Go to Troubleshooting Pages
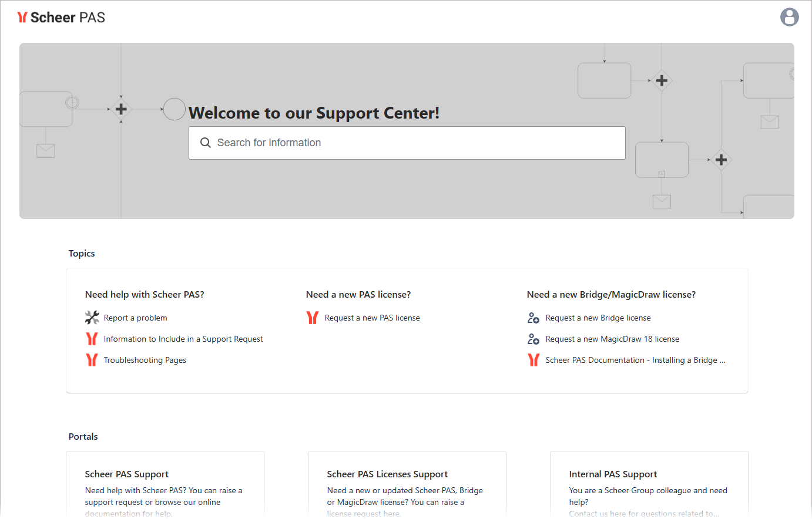Screen dimensions: 812x519 tap(145, 360)
